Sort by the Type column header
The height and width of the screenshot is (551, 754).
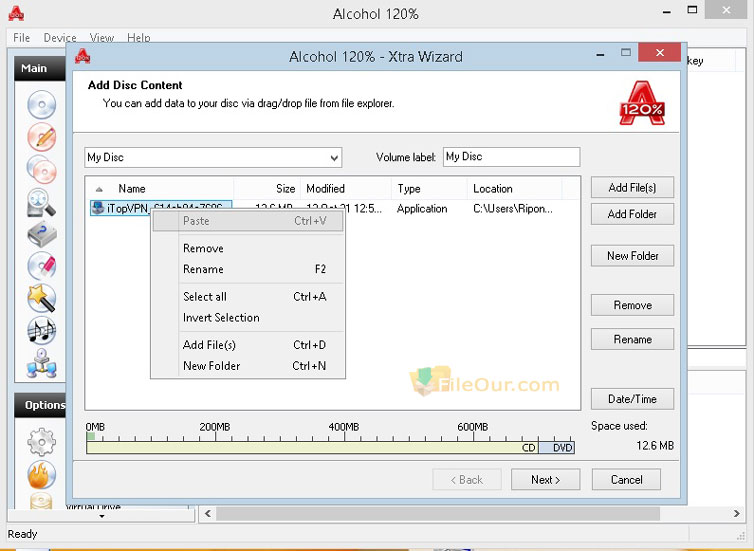(x=429, y=189)
